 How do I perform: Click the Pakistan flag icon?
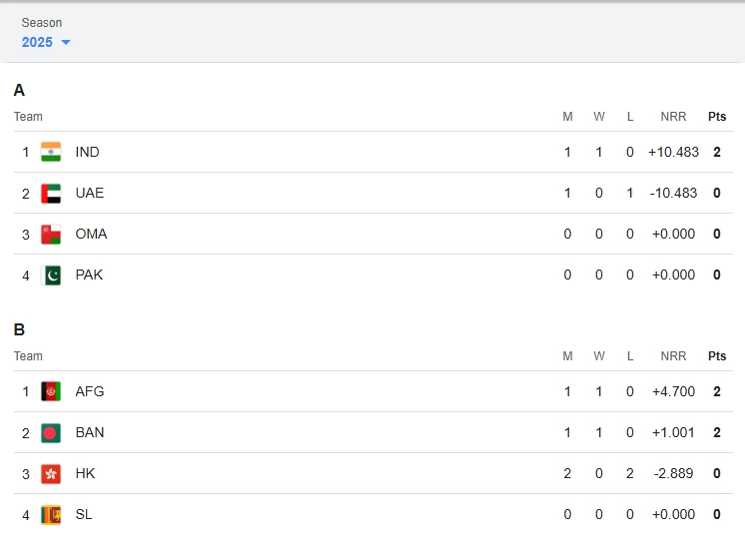click(51, 275)
